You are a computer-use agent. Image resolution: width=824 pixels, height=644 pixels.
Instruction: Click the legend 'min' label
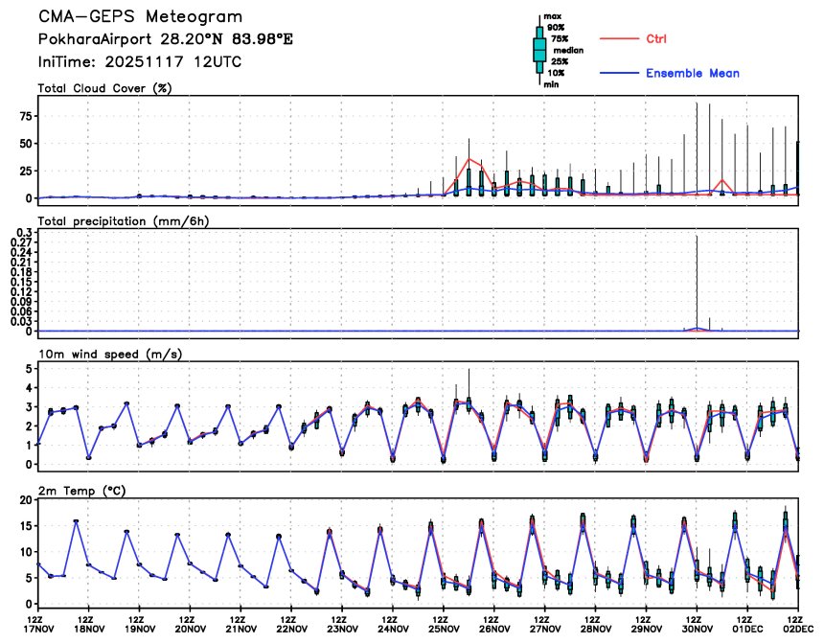551,84
